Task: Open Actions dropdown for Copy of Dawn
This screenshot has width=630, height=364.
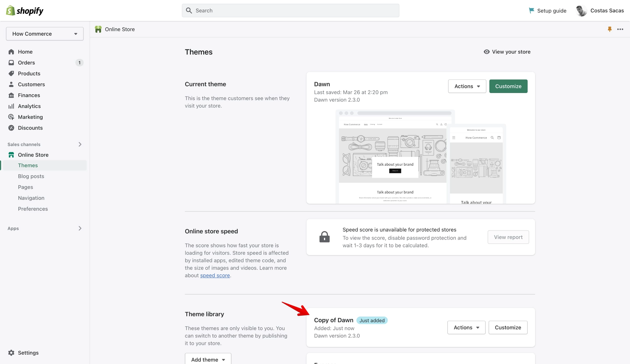Action: coord(466,327)
